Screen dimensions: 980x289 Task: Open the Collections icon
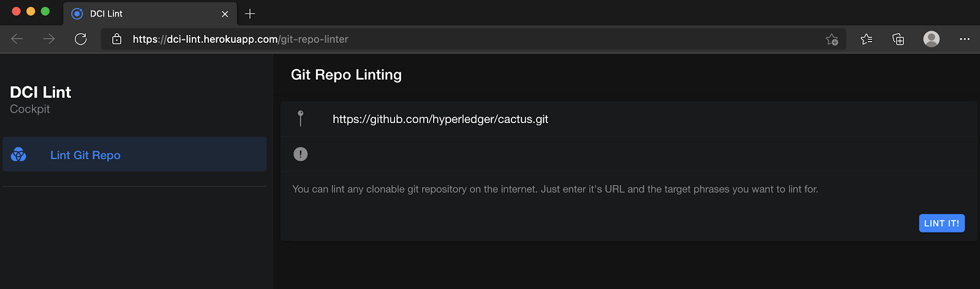click(898, 39)
